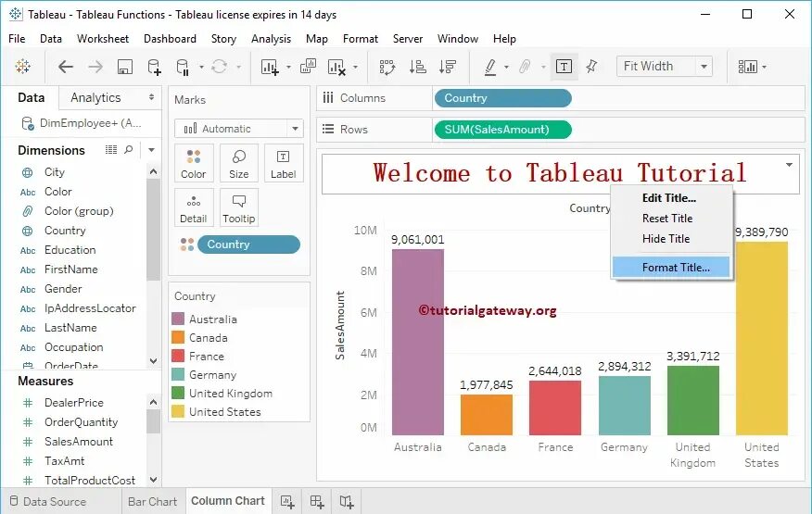Click the Dimensions list scroll-down arrow
This screenshot has width=812, height=514.
coord(153,361)
